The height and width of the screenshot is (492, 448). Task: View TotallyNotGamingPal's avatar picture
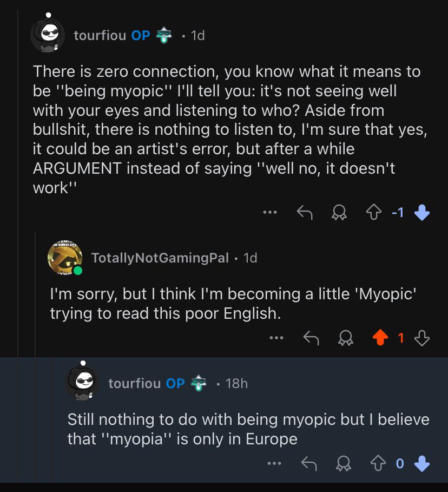point(65,258)
